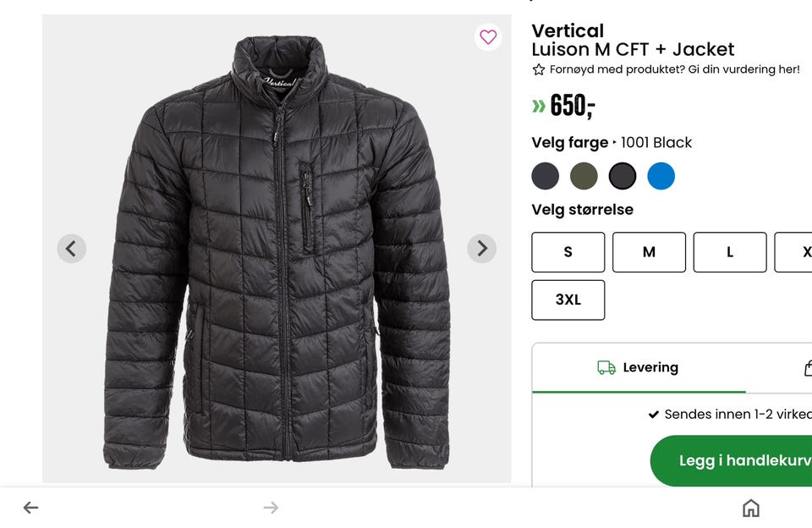Choose the olive green color swatch
Screen dimensions: 812x528
click(584, 176)
